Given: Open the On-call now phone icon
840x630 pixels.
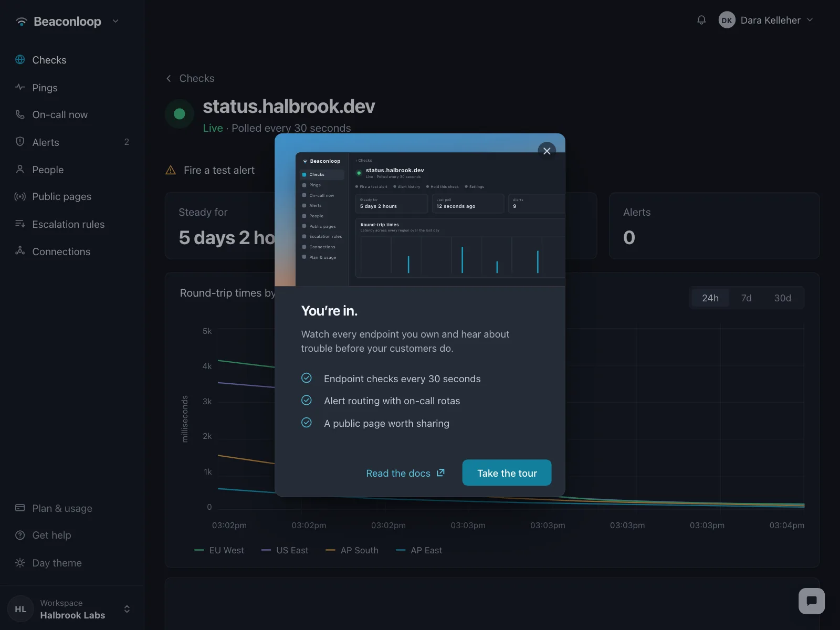Looking at the screenshot, I should point(20,114).
